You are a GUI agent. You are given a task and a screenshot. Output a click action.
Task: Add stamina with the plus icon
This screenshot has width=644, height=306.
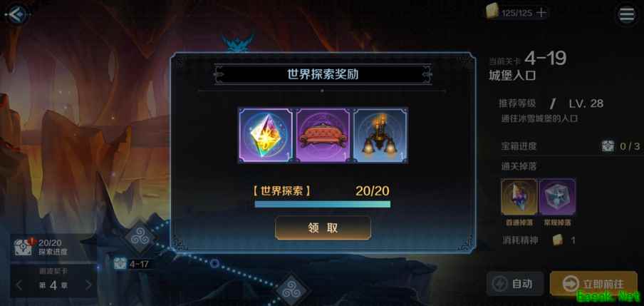[x=541, y=13]
